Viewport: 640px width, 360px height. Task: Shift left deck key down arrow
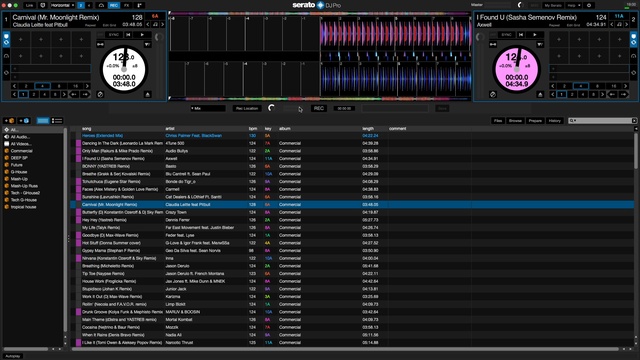click(148, 24)
